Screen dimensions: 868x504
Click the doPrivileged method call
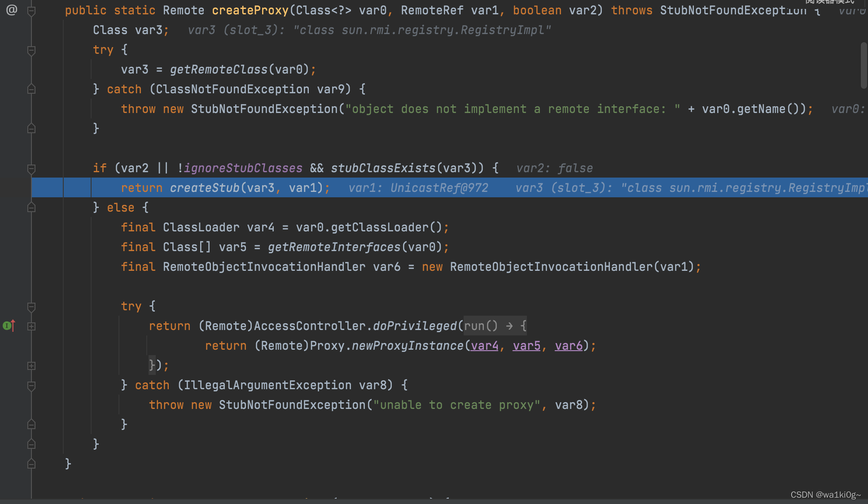coord(415,326)
